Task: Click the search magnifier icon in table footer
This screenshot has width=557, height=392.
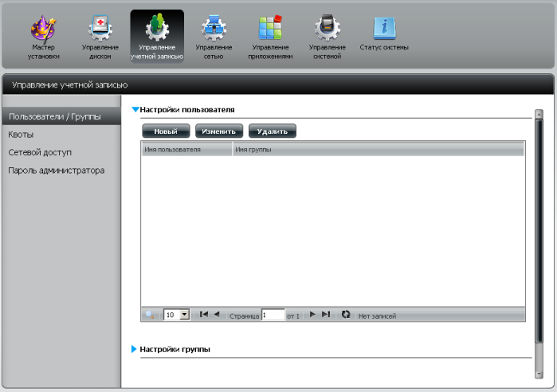Action: coord(150,315)
